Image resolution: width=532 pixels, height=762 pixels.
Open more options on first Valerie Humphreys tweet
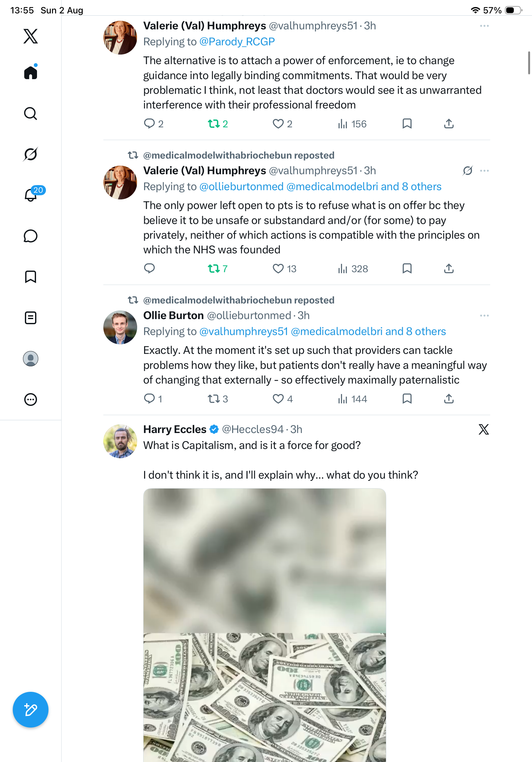(484, 26)
